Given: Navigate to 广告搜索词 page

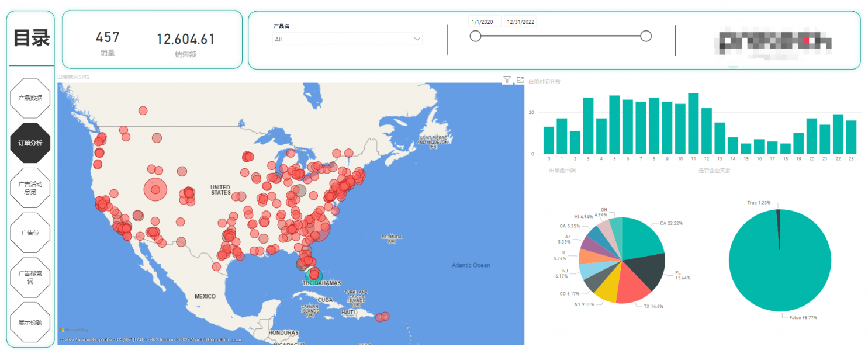Looking at the screenshot, I should pyautogui.click(x=30, y=278).
